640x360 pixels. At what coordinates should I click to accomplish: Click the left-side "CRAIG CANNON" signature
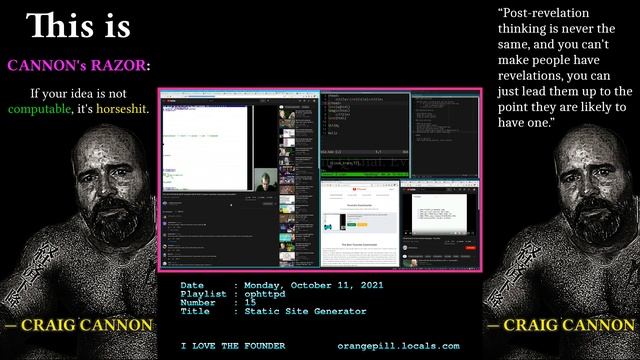point(87,325)
